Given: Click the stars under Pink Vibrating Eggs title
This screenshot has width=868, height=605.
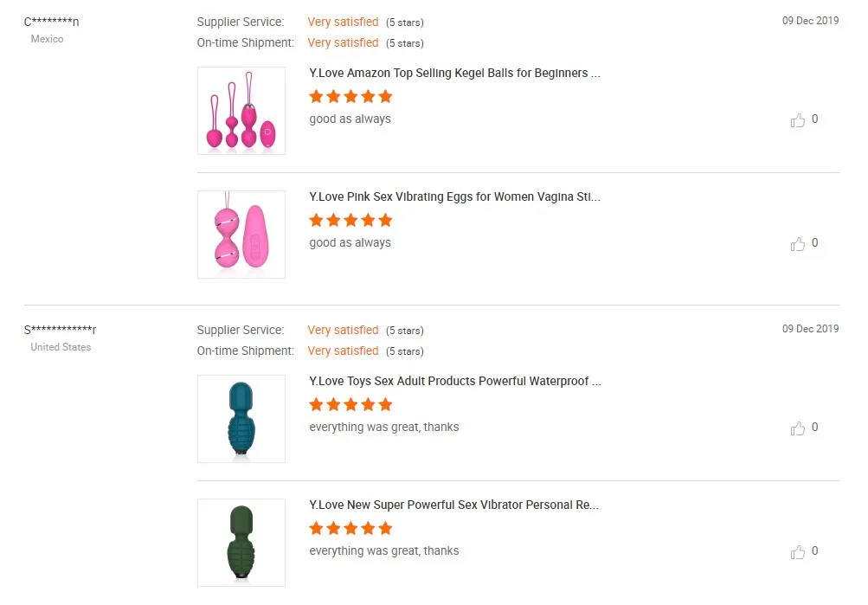Looking at the screenshot, I should click(350, 220).
